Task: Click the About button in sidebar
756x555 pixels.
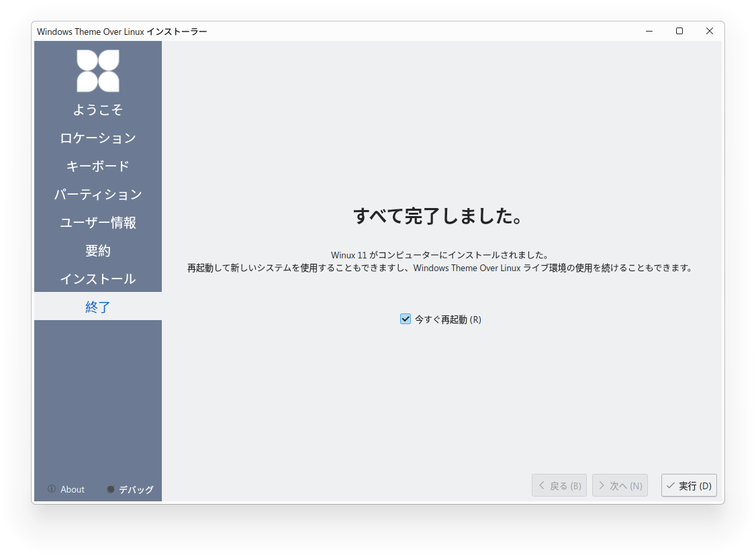Action: tap(66, 489)
